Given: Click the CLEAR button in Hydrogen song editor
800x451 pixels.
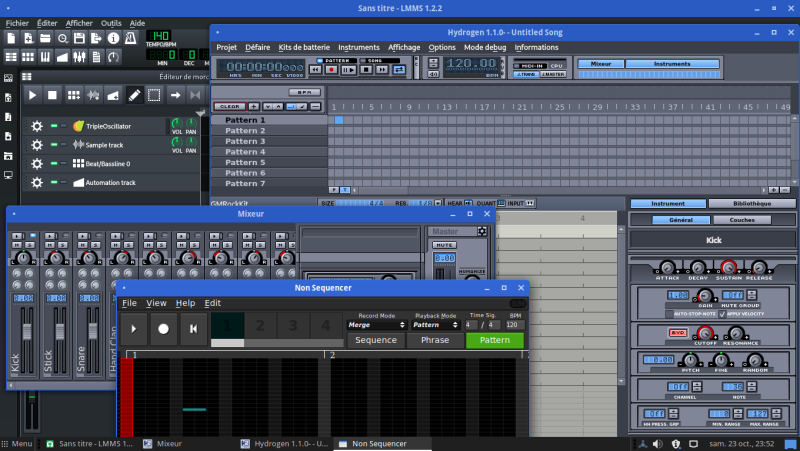Looking at the screenshot, I should coord(229,106).
